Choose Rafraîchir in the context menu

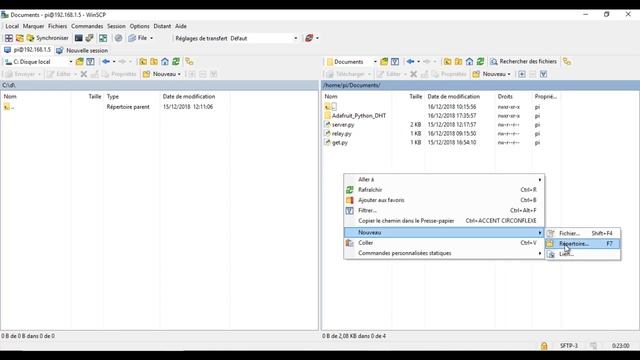(444, 190)
